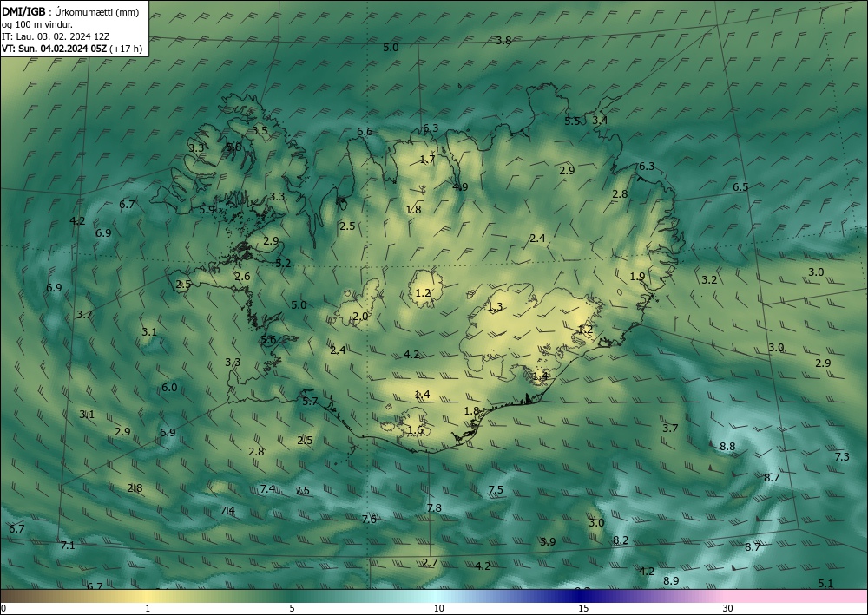Screen dimensions: 868x615
Task: Click the 5.7 value on the map
Action: pyautogui.click(x=310, y=401)
